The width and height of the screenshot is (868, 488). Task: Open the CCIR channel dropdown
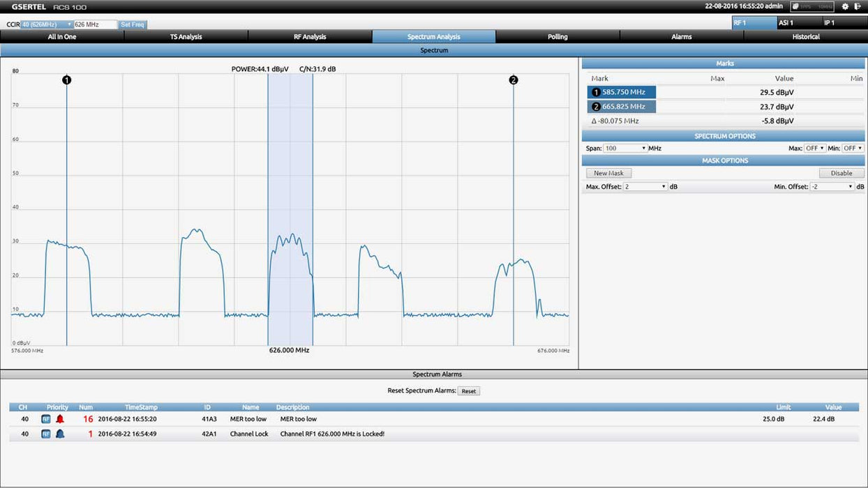click(x=46, y=24)
